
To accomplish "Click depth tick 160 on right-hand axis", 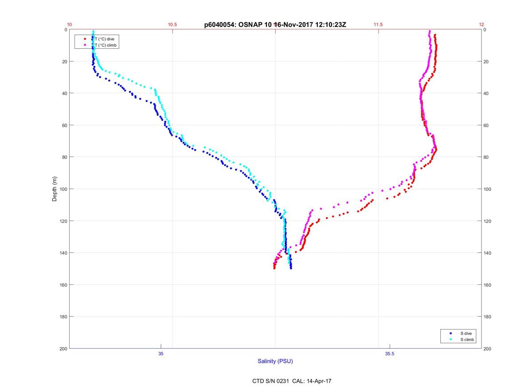I will coord(488,285).
